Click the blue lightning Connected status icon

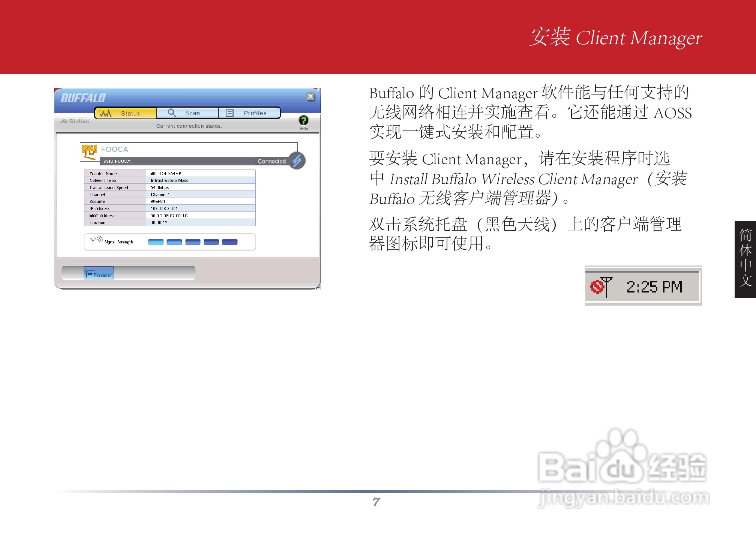coord(297,161)
